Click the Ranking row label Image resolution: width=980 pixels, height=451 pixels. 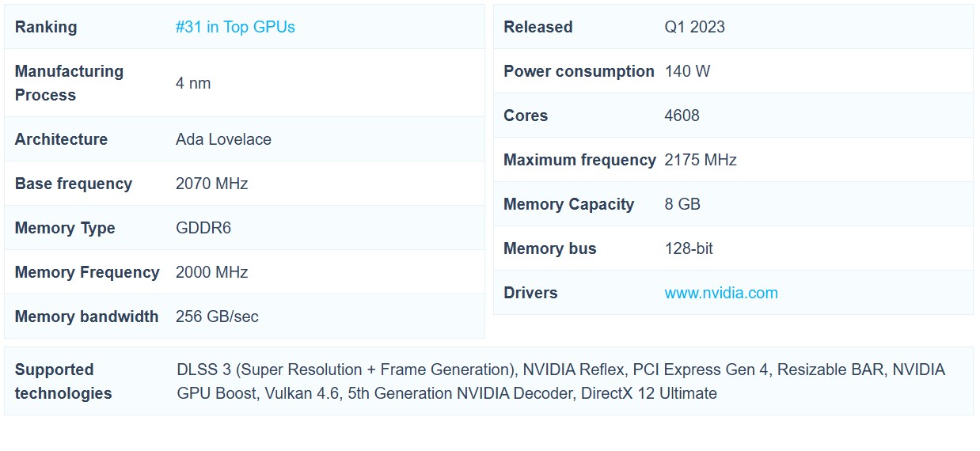pos(46,27)
